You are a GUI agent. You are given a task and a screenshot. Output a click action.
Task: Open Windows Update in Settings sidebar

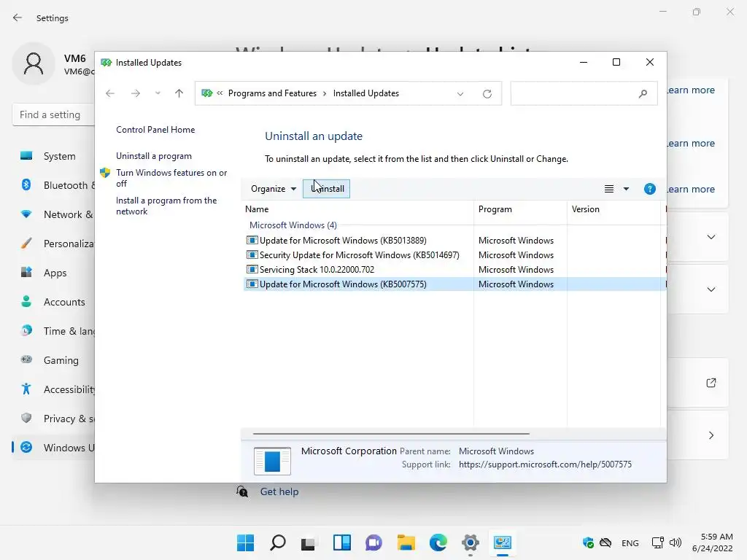(53, 448)
